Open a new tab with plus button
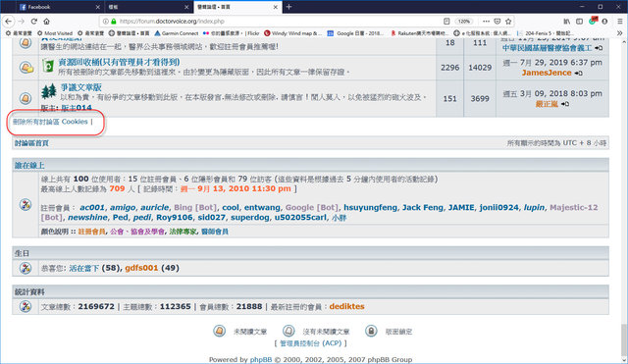Image resolution: width=628 pixels, height=364 pixels. (288, 7)
